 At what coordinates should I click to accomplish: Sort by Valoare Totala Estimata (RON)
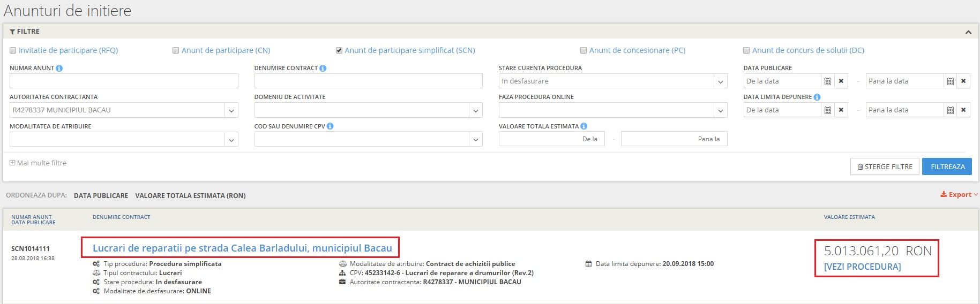pyautogui.click(x=190, y=196)
